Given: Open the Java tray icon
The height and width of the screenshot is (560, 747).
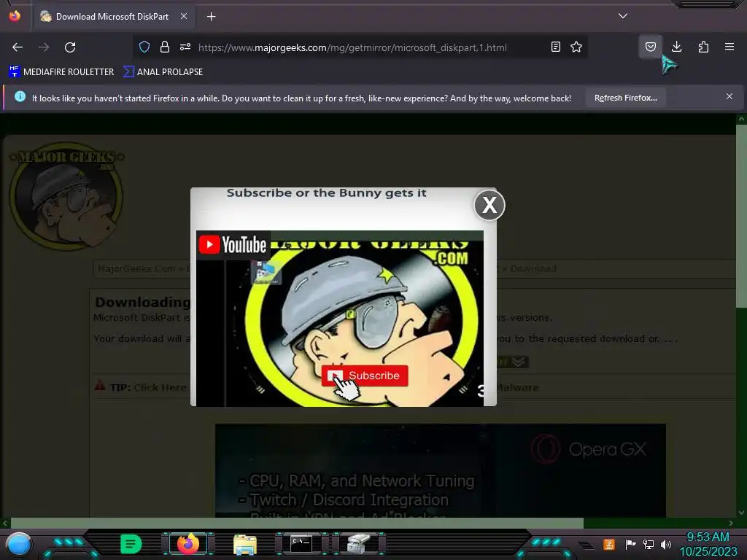Looking at the screenshot, I should [608, 544].
